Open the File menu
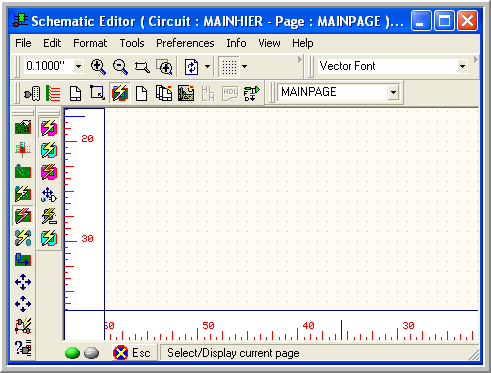This screenshot has width=491, height=373. [23, 43]
